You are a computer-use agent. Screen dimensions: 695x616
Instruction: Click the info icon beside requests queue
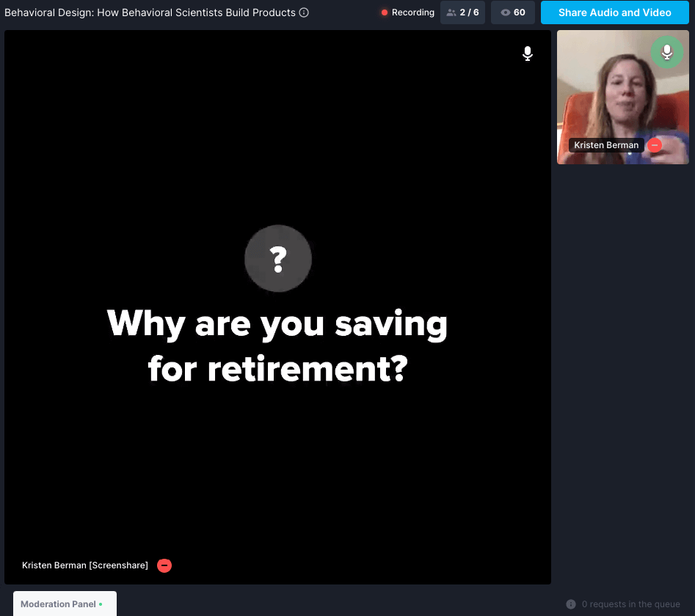571,604
